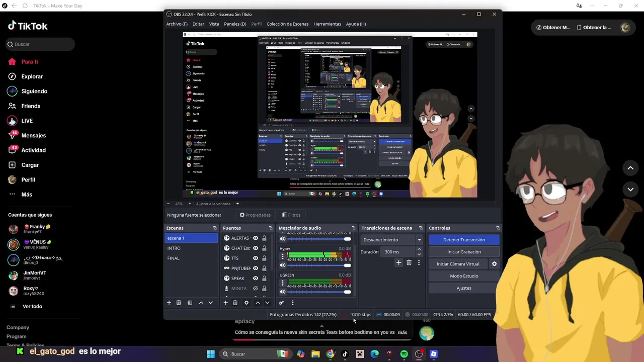Viewport: 644px width, 362px height.
Task: Open Hyper audio channel options menu
Action: 283,257
